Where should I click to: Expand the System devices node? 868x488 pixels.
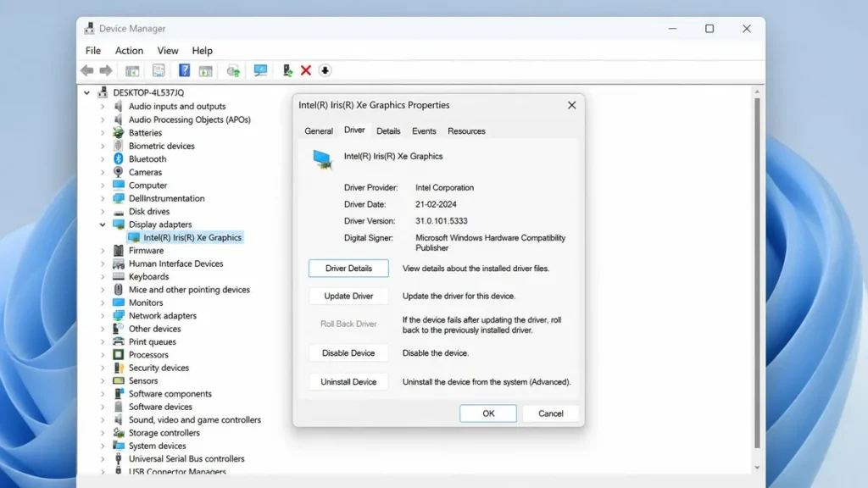(103, 446)
